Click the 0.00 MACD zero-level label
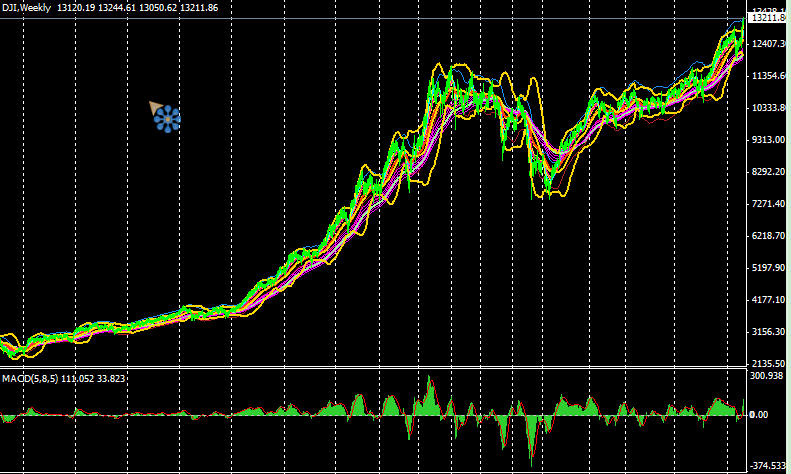 [x=759, y=414]
